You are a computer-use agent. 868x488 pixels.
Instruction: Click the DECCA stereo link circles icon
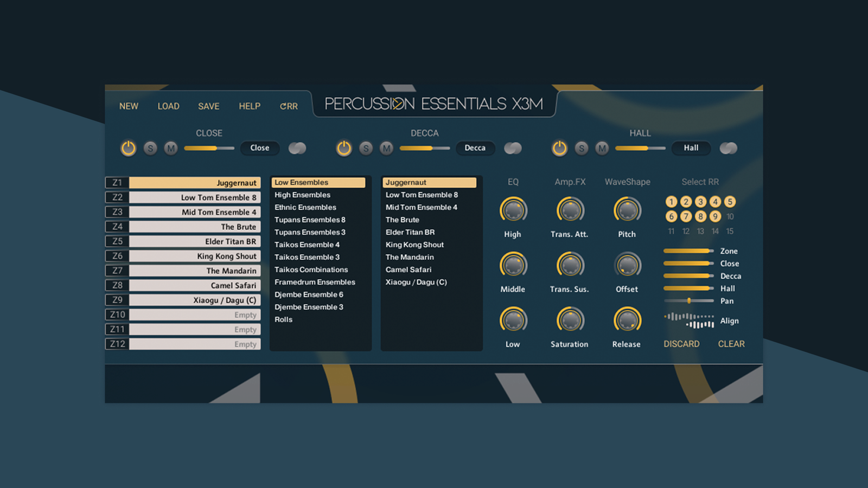513,148
